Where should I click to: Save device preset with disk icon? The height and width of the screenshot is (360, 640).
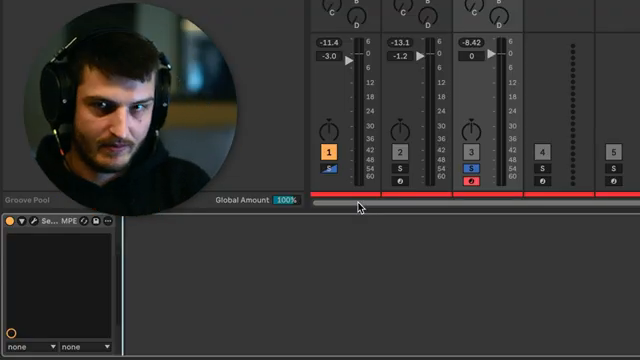click(96, 221)
